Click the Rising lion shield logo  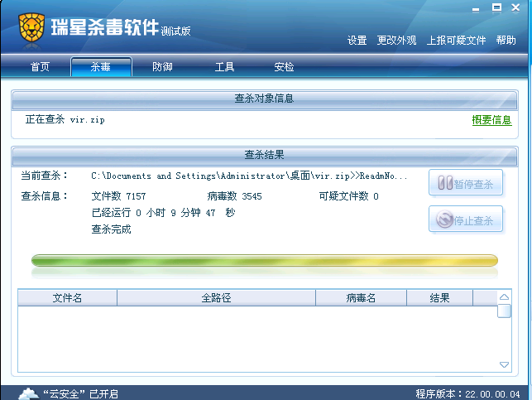pos(31,27)
